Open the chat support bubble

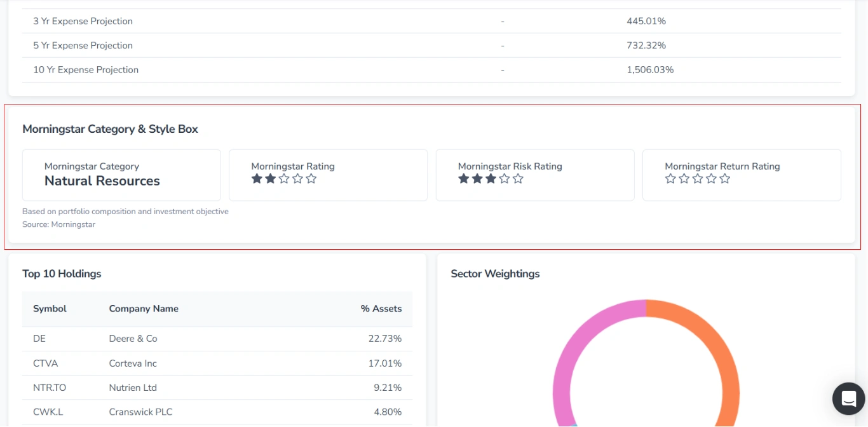[848, 398]
